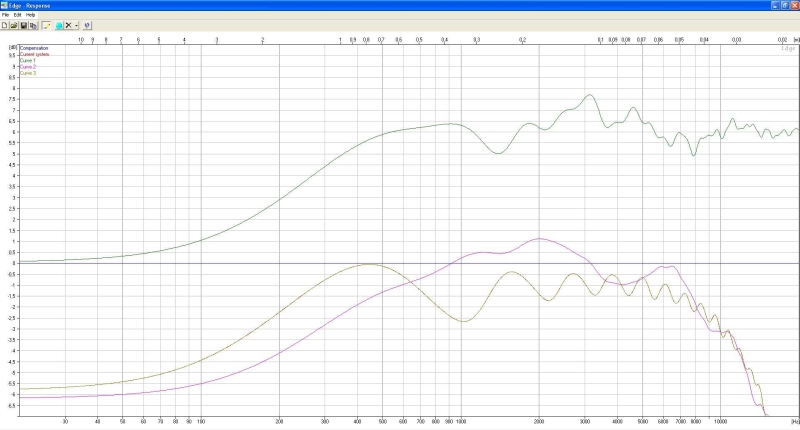Click the Curve 3 legend label
The height and width of the screenshot is (430, 800).
click(27, 73)
